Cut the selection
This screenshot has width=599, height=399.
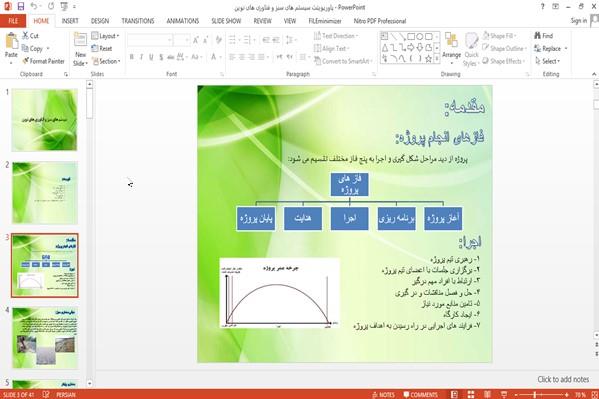tap(30, 36)
